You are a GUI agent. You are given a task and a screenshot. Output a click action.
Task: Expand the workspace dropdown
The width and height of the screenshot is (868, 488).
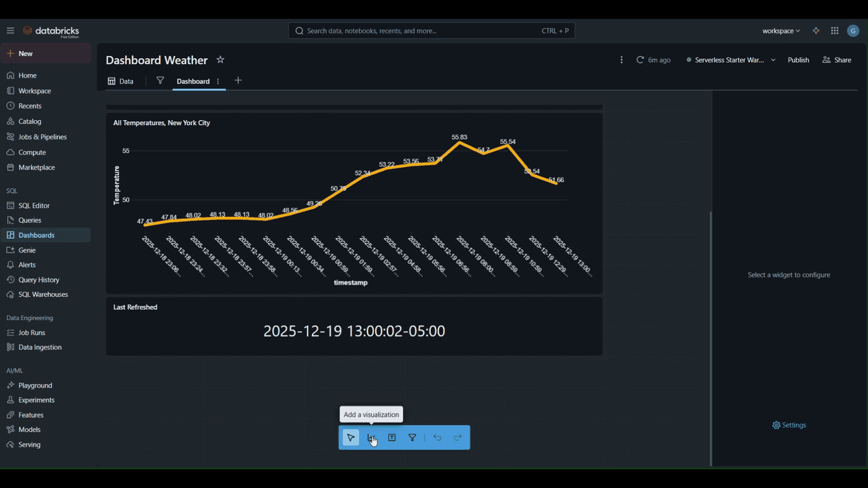(x=781, y=31)
